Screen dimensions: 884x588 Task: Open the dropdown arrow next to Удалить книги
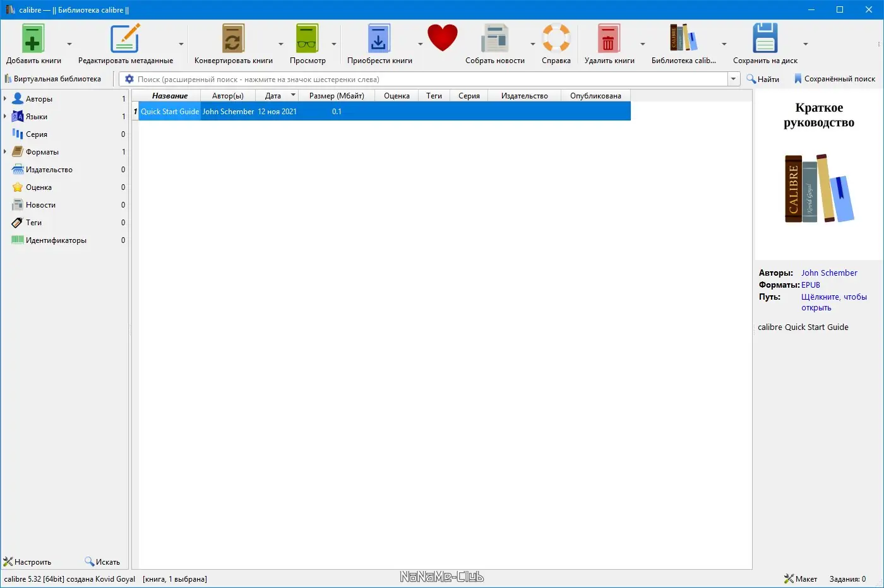point(643,44)
